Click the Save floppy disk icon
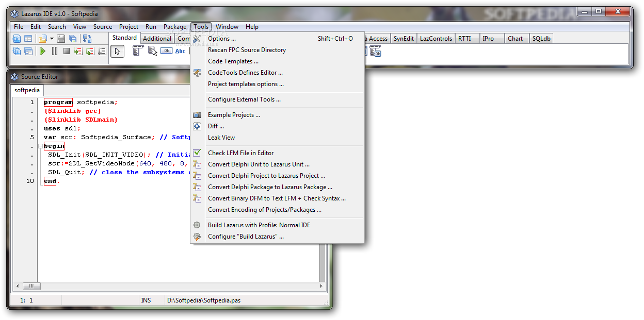This screenshot has width=644, height=320. click(x=61, y=39)
